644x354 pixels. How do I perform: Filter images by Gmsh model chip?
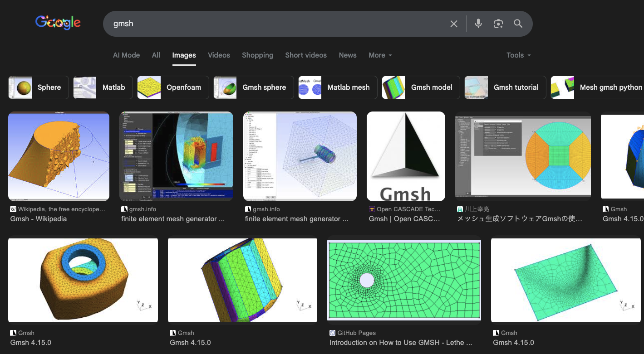[421, 87]
